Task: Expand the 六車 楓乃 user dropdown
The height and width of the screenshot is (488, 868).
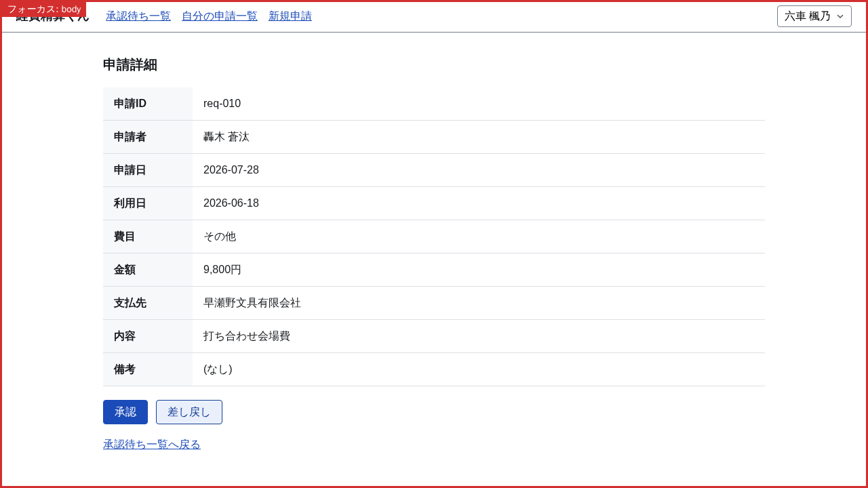Action: pos(814,16)
